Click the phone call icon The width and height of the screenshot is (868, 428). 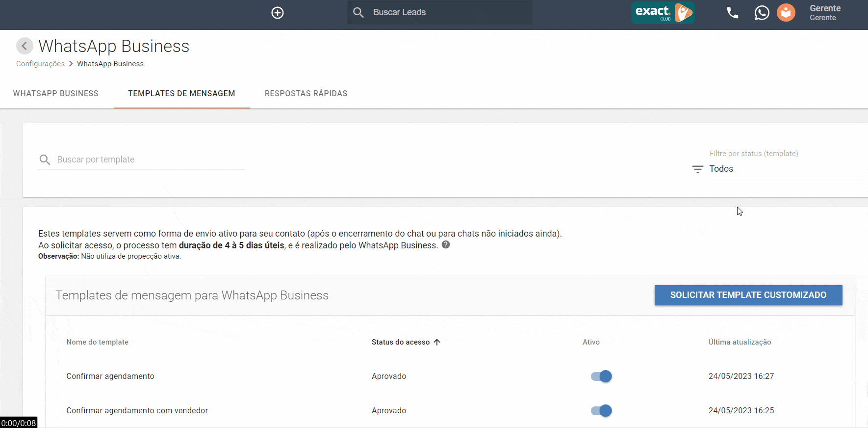point(733,13)
